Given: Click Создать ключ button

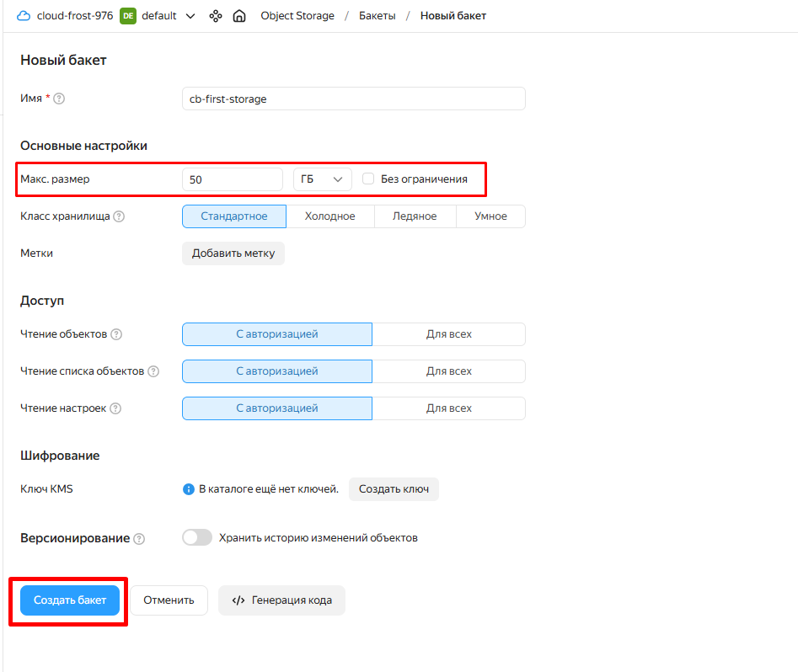Looking at the screenshot, I should point(394,489).
